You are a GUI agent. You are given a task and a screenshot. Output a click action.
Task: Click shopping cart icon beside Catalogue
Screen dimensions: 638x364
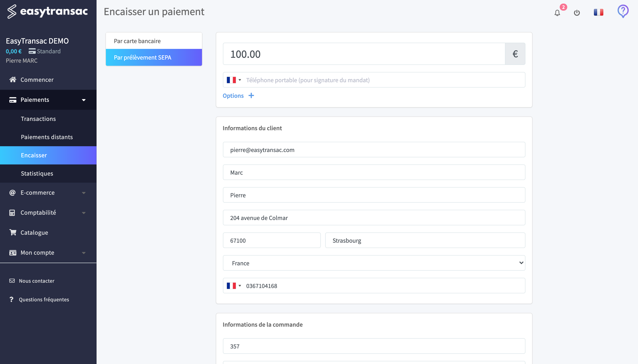point(13,232)
